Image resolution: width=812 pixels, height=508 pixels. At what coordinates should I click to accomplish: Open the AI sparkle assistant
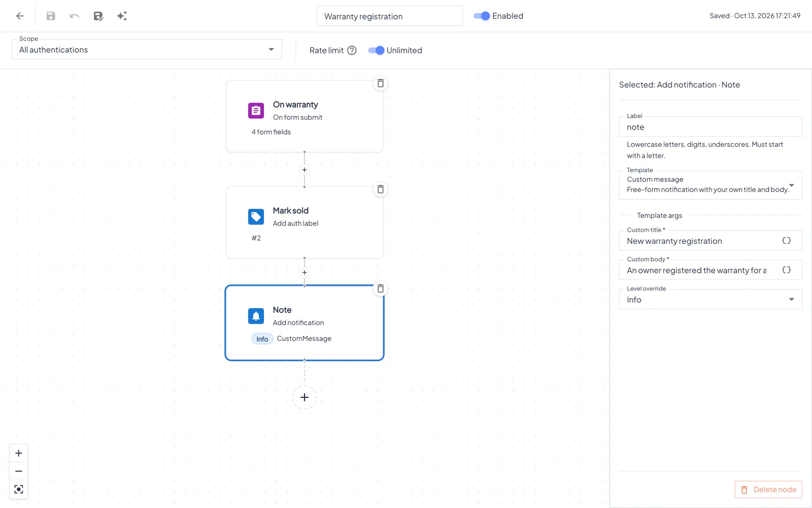(x=122, y=16)
